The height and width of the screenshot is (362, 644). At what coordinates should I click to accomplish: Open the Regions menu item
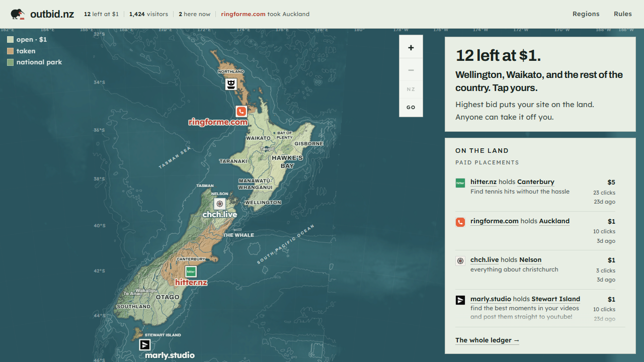(x=586, y=14)
